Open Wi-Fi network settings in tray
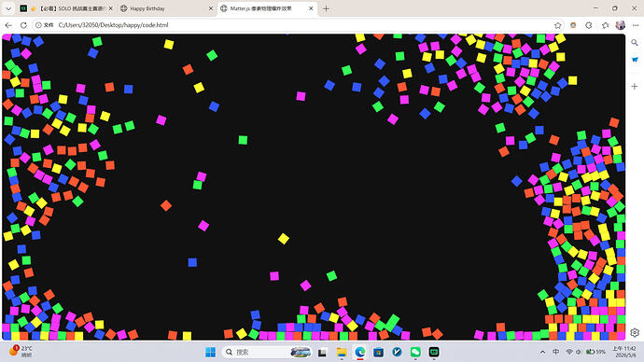The width and height of the screenshot is (644, 362). [569, 352]
